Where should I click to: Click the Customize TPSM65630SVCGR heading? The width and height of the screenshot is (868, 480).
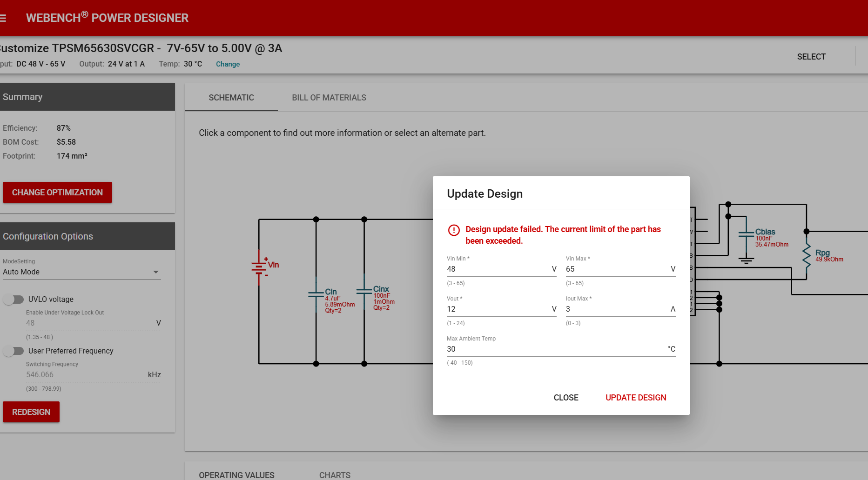tap(141, 48)
